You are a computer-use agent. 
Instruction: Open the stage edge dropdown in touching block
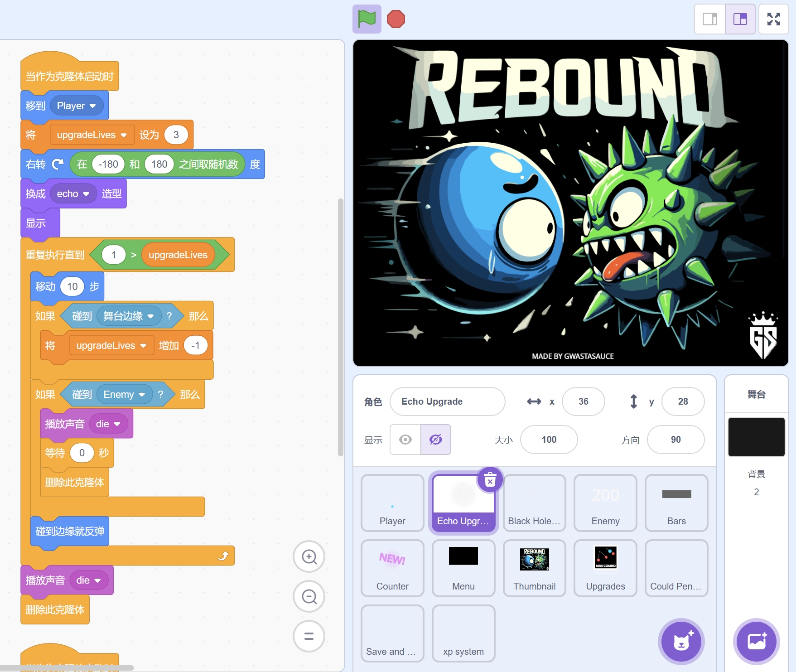[129, 316]
